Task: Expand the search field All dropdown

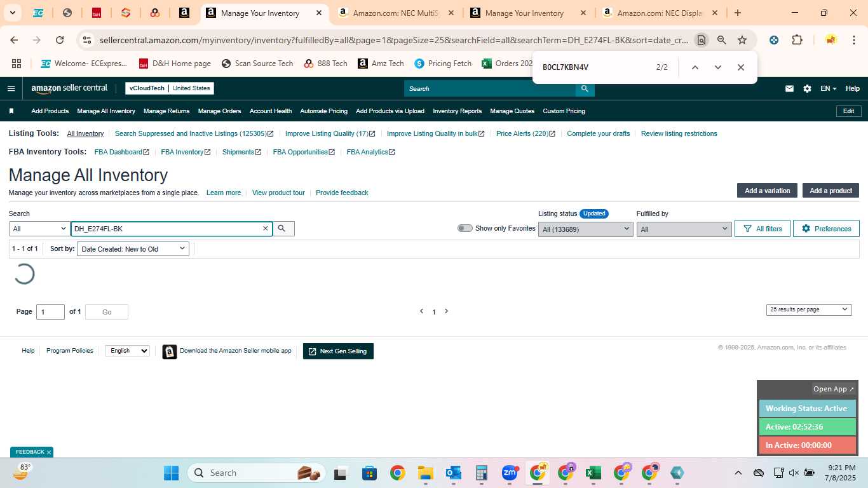Action: click(39, 229)
